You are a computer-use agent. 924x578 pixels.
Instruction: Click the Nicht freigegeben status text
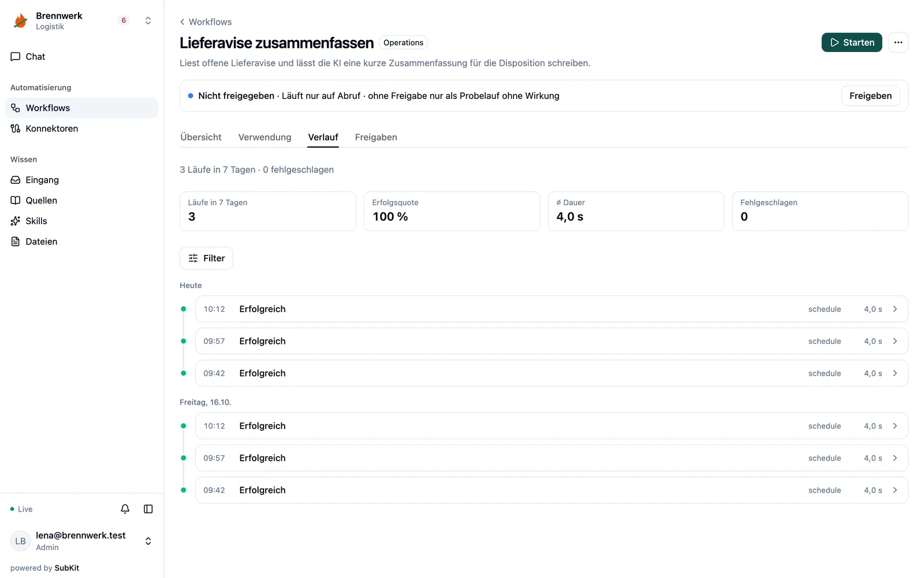pyautogui.click(x=236, y=96)
